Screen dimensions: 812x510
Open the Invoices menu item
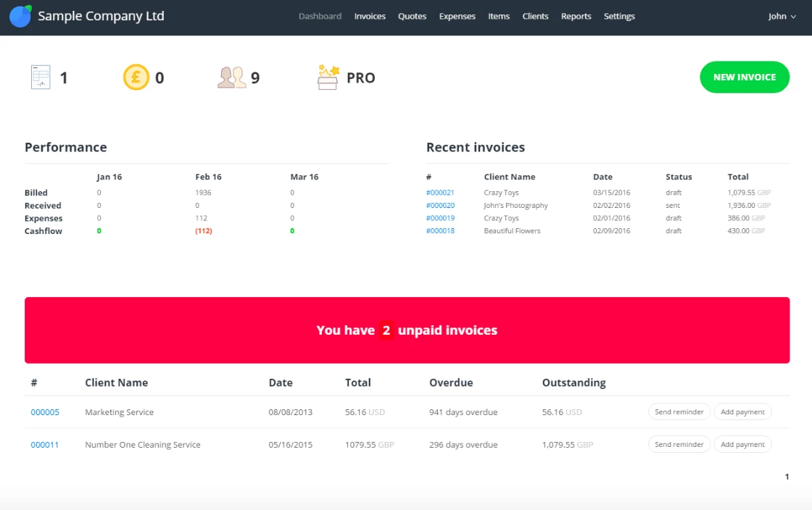click(370, 17)
